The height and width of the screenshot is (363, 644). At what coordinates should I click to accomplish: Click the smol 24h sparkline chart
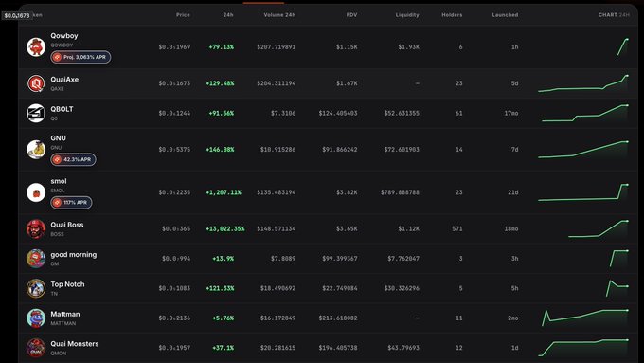(x=583, y=192)
